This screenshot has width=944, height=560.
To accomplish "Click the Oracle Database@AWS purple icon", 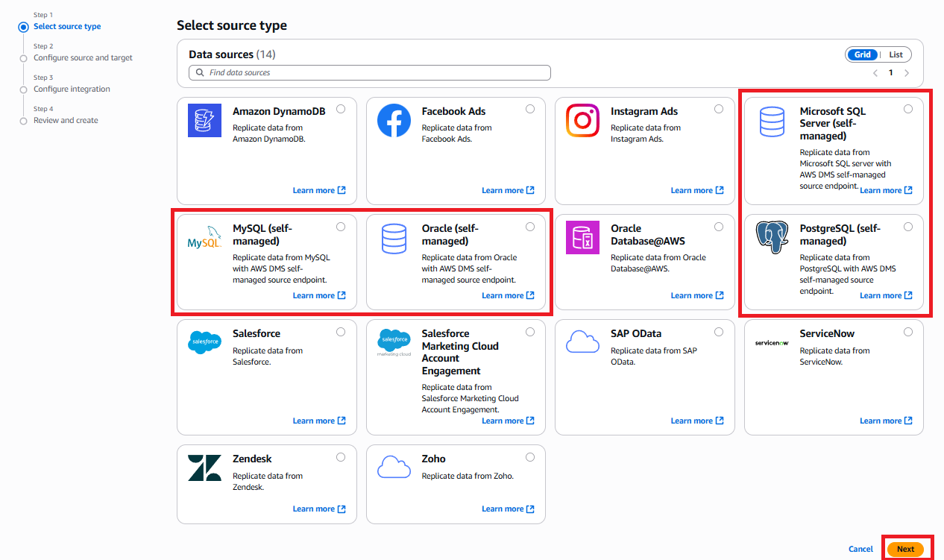I will [583, 238].
